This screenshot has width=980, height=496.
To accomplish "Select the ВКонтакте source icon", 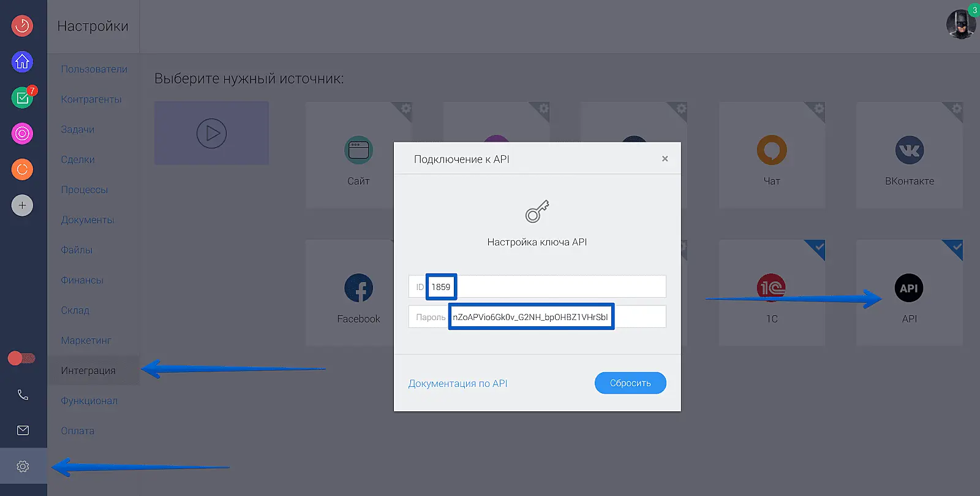I will 910,150.
